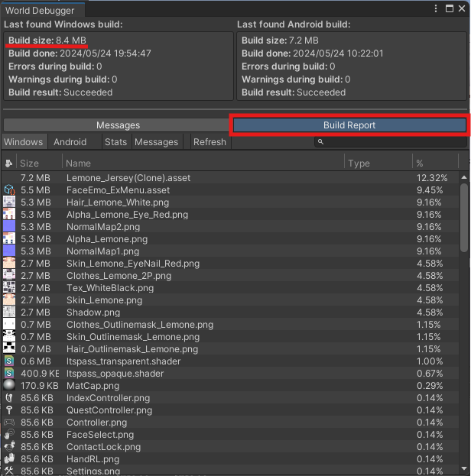The height and width of the screenshot is (476, 471).
Task: Click the Alpha_Lemone.png thumbnail icon
Action: point(9,239)
